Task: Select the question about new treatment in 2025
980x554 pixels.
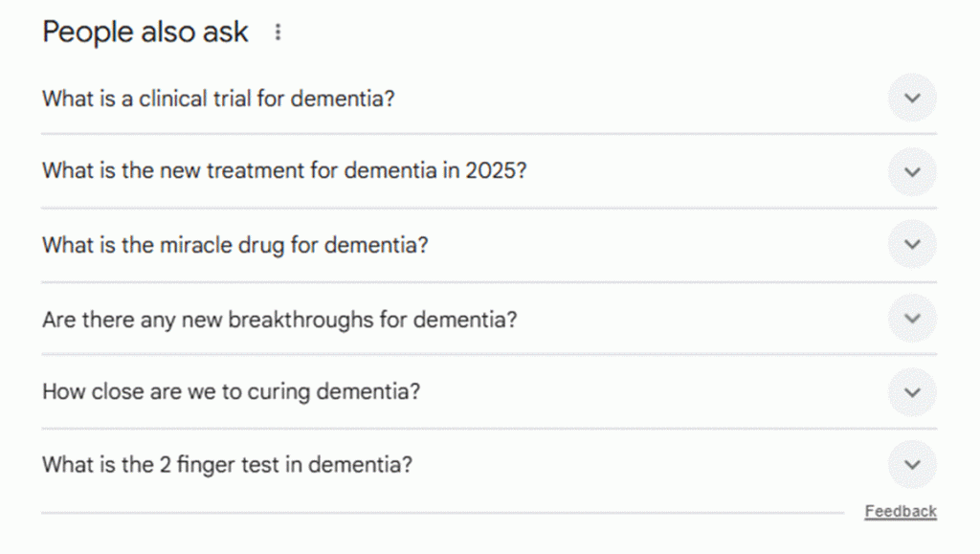Action: (284, 172)
